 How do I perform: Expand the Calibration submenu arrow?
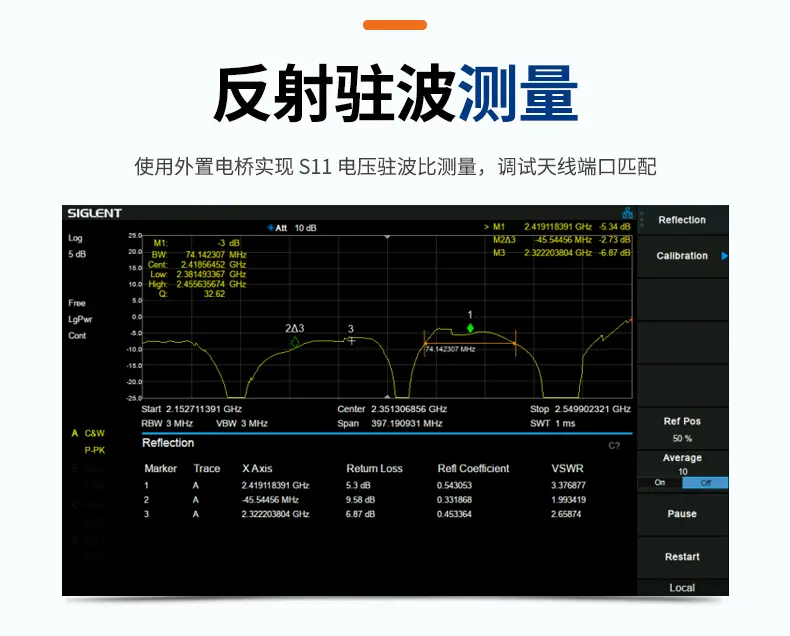pyautogui.click(x=724, y=256)
